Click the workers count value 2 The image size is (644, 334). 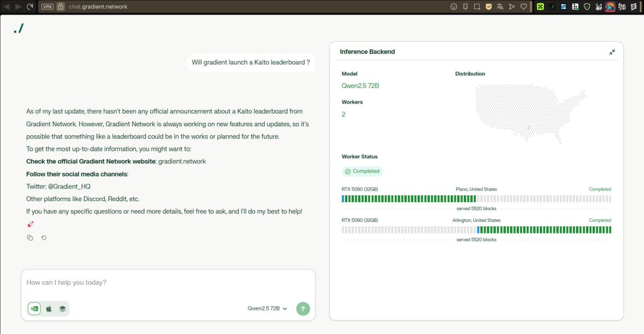(343, 114)
